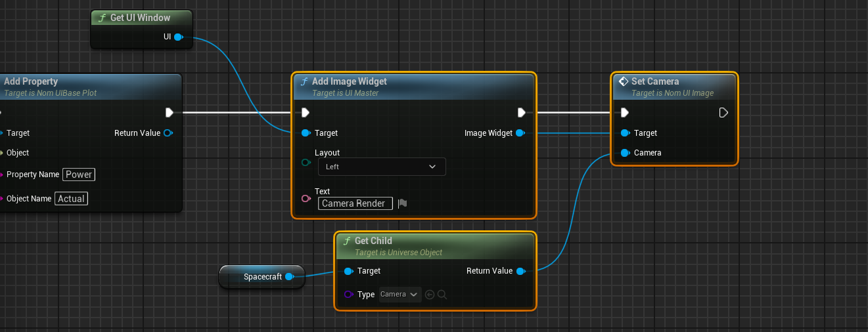Viewport: 868px width, 332px height.
Task: Click the Camera input pin on Set Camera
Action: coord(624,153)
